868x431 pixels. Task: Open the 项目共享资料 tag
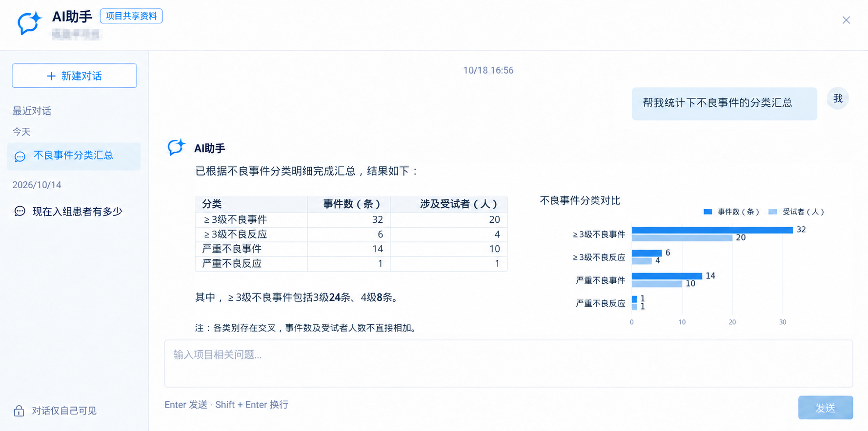(x=131, y=16)
